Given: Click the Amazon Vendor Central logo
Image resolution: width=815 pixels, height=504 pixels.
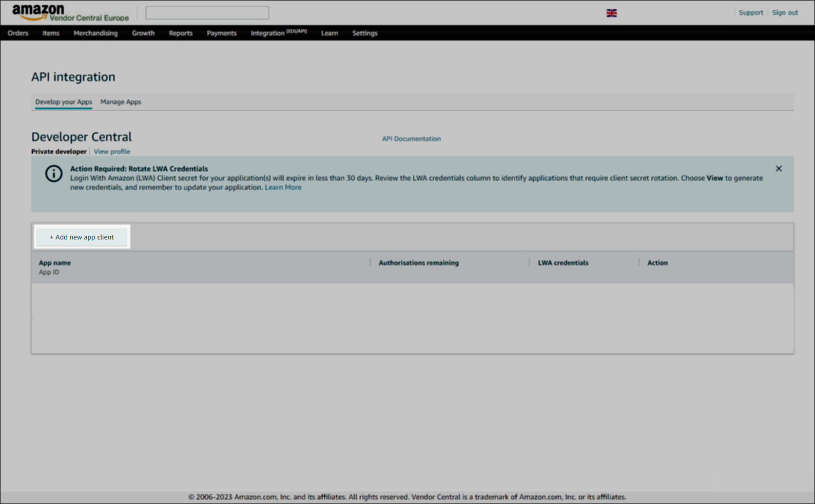Looking at the screenshot, I should [70, 13].
